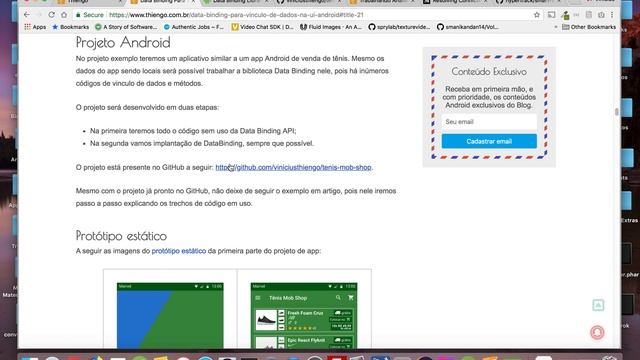
Task: Expand the bookmarks bar overflow chevron
Action: (x=556, y=27)
